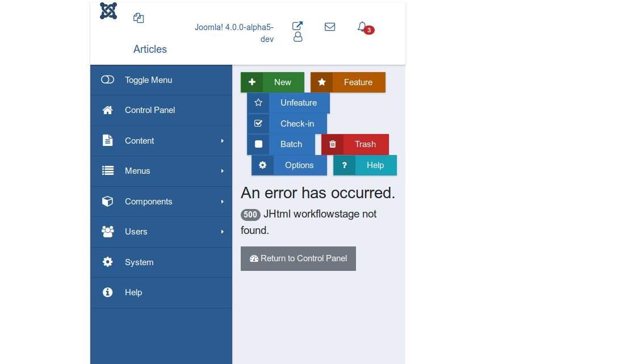Select the 'An error has occurred.' heading

point(317,193)
